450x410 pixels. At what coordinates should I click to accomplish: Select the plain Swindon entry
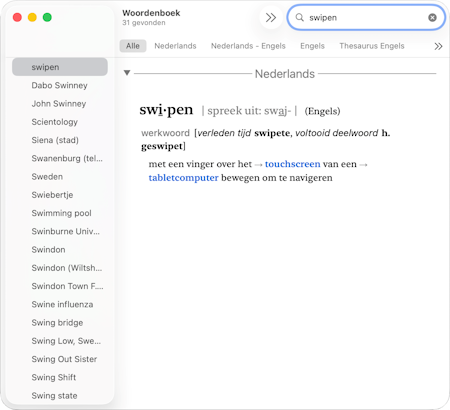[x=60, y=250]
